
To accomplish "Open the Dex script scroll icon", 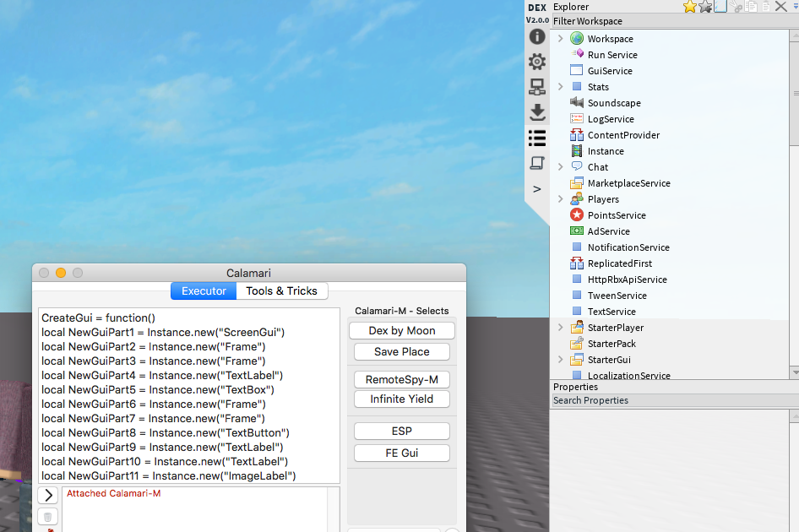I will point(537,163).
